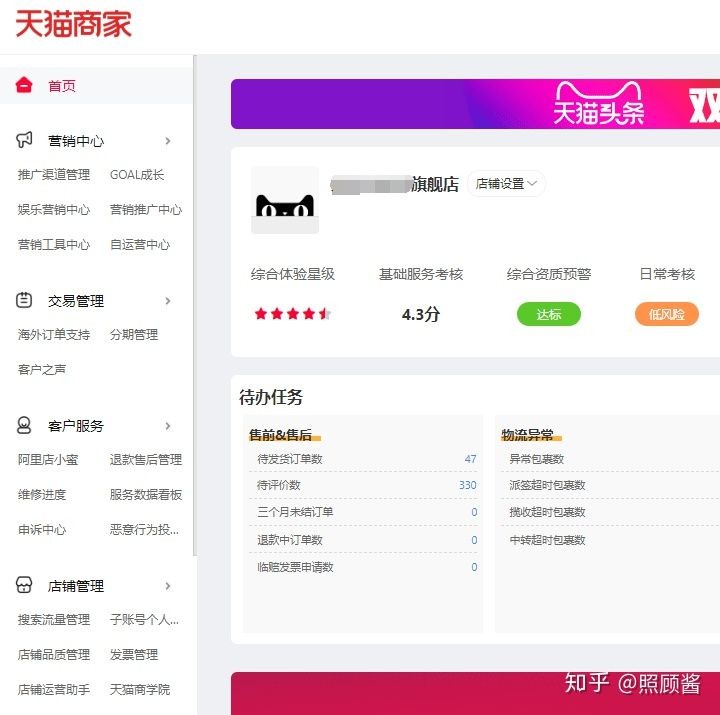Click 中转超时包裹数 row
Screen dimensions: 720x715
click(x=611, y=540)
